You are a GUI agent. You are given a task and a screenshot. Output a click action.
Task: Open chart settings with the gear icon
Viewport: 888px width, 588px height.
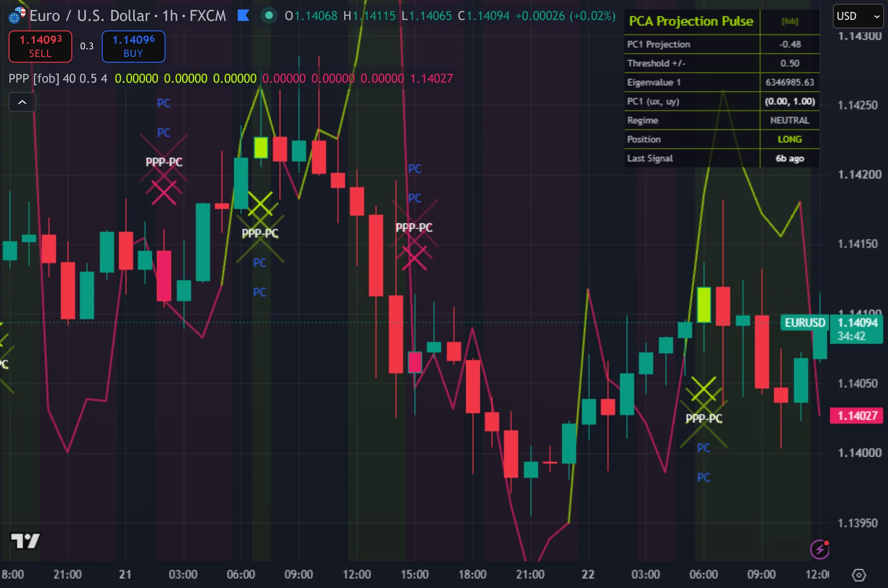[x=859, y=575]
